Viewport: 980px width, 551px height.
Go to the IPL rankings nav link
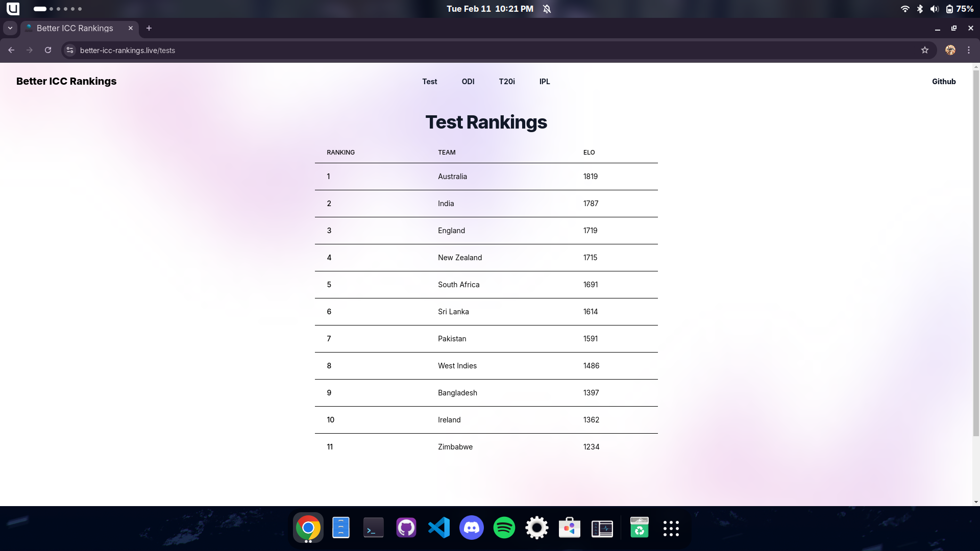pos(545,82)
